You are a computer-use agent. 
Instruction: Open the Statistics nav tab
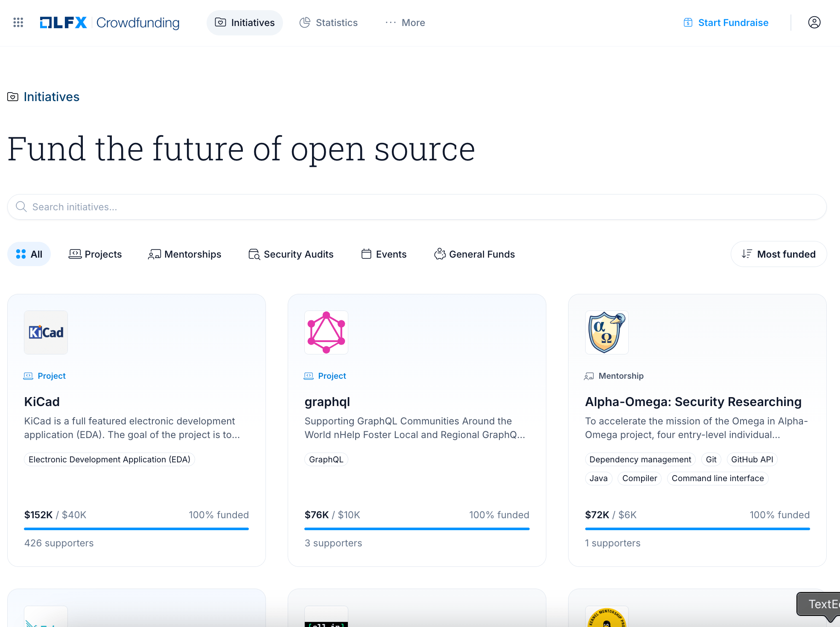[x=329, y=23]
